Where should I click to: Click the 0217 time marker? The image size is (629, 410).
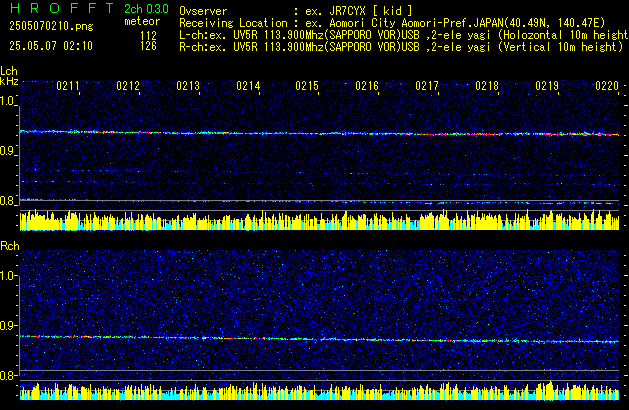427,86
